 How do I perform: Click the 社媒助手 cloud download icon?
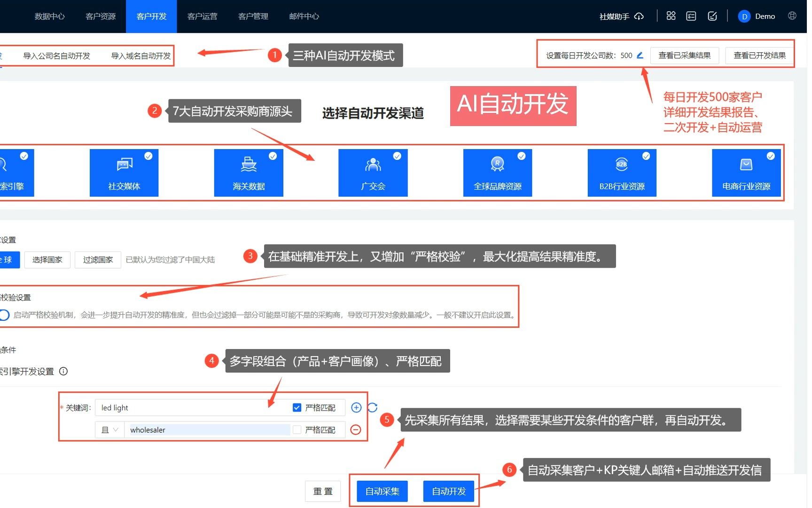pos(639,16)
